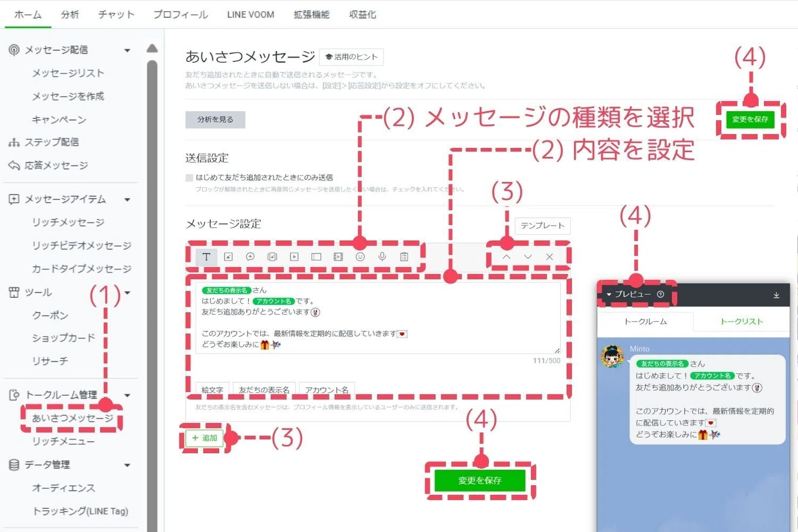Click the 分析を見る button

215,120
